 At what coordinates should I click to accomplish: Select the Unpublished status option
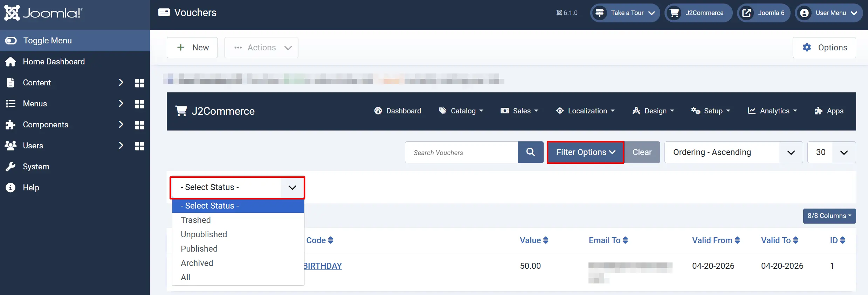pyautogui.click(x=238, y=234)
